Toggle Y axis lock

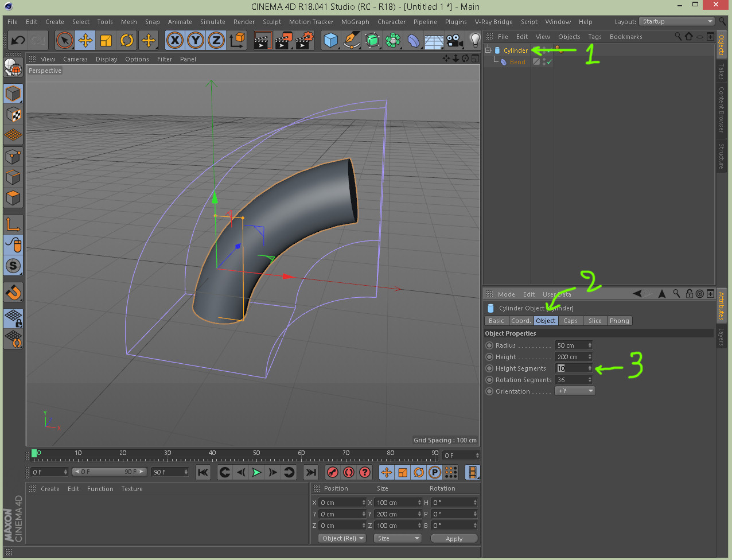click(x=196, y=40)
